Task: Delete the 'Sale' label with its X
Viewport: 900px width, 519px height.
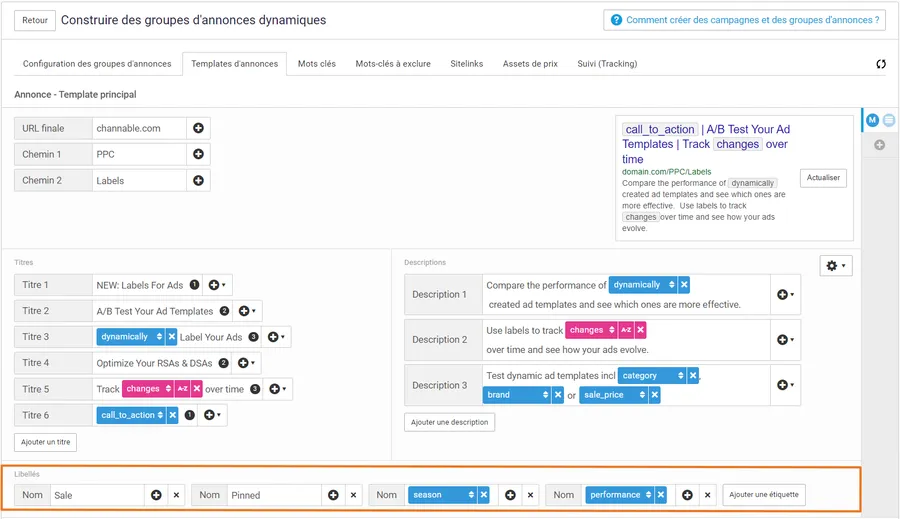Action: 176,495
